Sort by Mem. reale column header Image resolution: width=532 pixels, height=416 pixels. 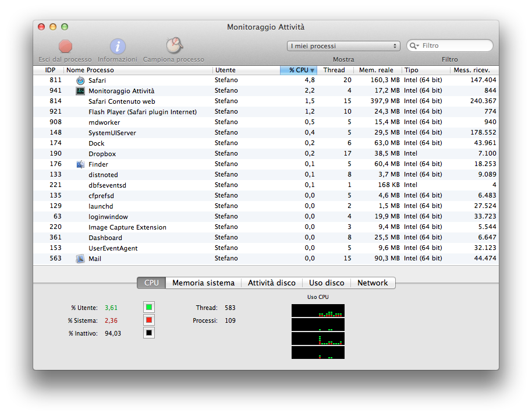(x=378, y=70)
